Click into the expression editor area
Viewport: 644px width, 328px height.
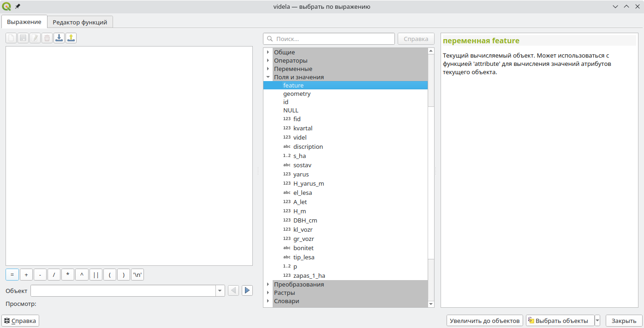[x=129, y=156]
